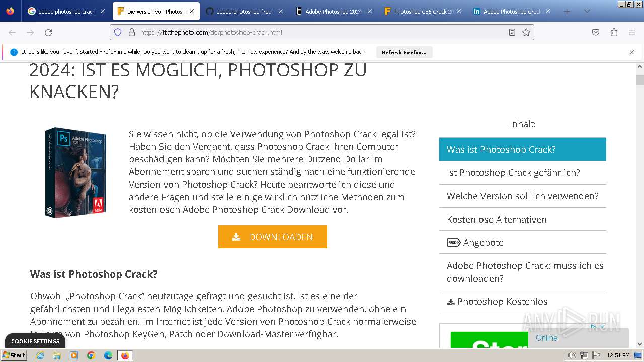The width and height of the screenshot is (644, 362).
Task: Expand the list all tabs dropdown
Action: click(x=587, y=11)
